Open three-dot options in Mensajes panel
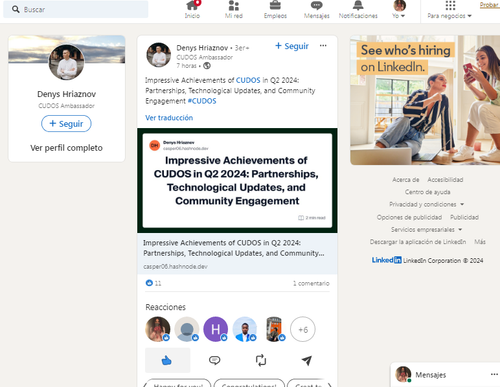Screen dimensions: 500x387 pyautogui.click(x=494, y=374)
